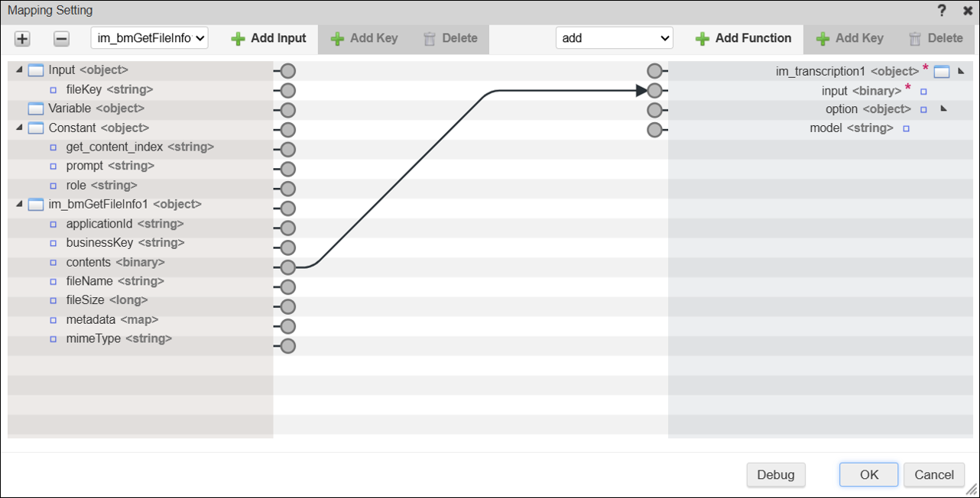
Task: Click the collapse-all minus icon
Action: [62, 39]
